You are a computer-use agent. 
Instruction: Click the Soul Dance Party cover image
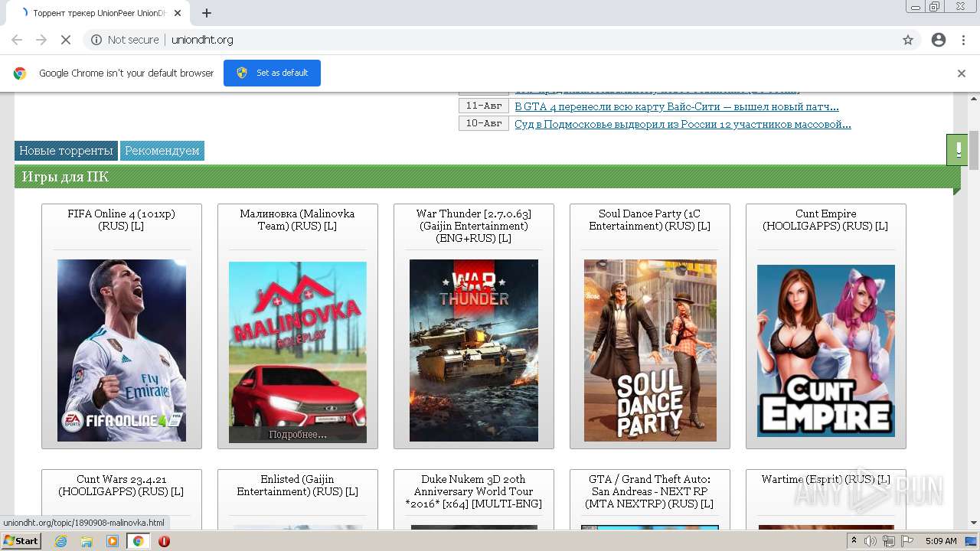click(650, 350)
